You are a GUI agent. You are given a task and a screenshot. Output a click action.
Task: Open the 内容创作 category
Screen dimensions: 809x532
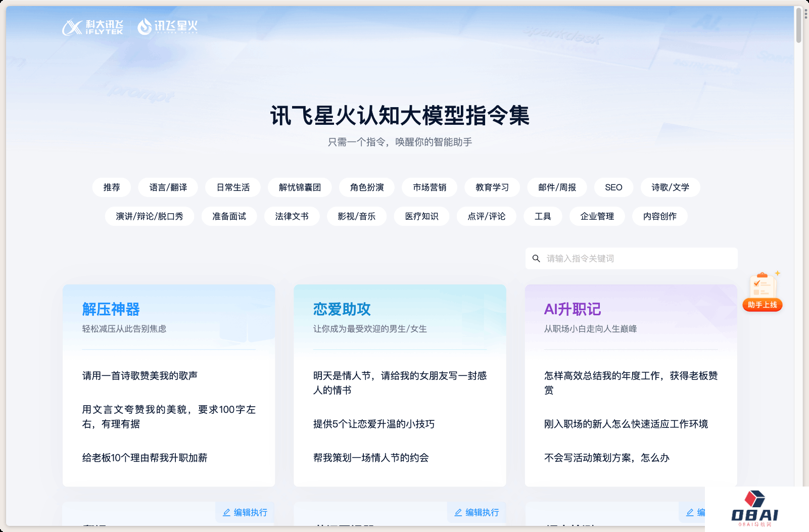(659, 216)
